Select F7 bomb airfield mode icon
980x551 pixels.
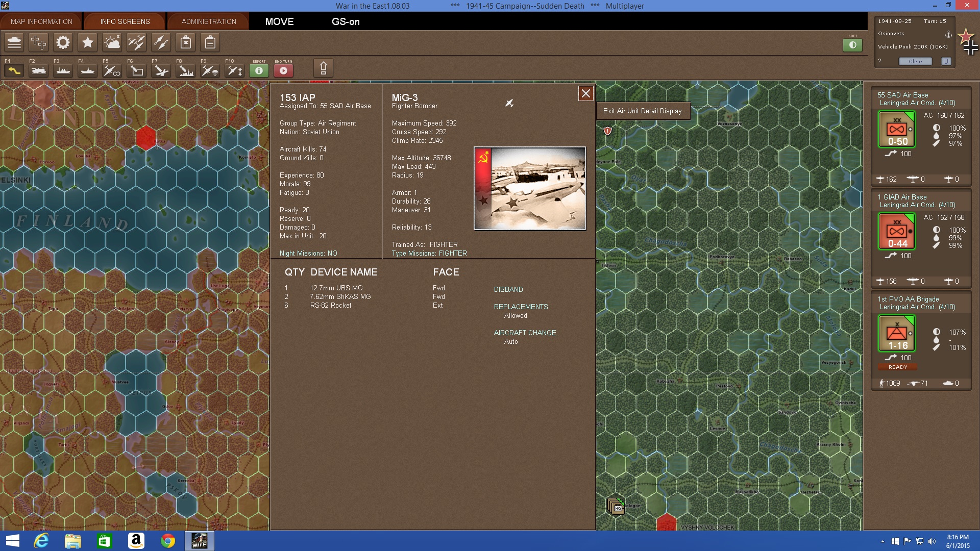pos(161,71)
